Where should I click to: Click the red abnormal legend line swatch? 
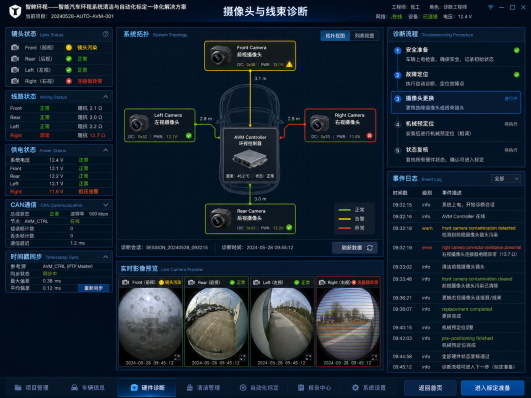point(345,228)
